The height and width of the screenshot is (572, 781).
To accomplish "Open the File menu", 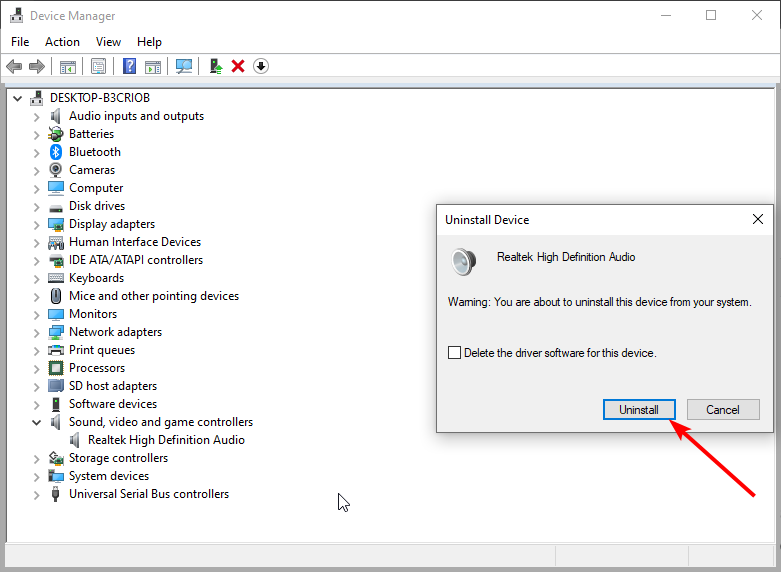I will pos(20,42).
